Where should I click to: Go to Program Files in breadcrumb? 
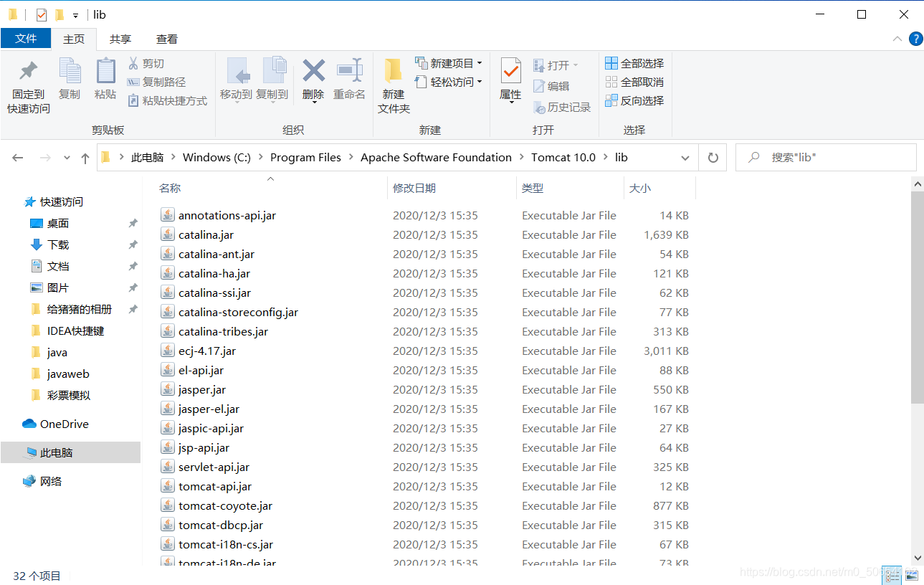pyautogui.click(x=306, y=158)
